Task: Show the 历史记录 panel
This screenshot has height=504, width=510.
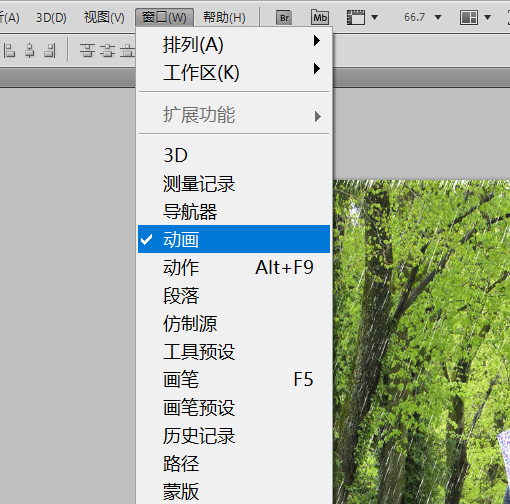Action: point(234,436)
